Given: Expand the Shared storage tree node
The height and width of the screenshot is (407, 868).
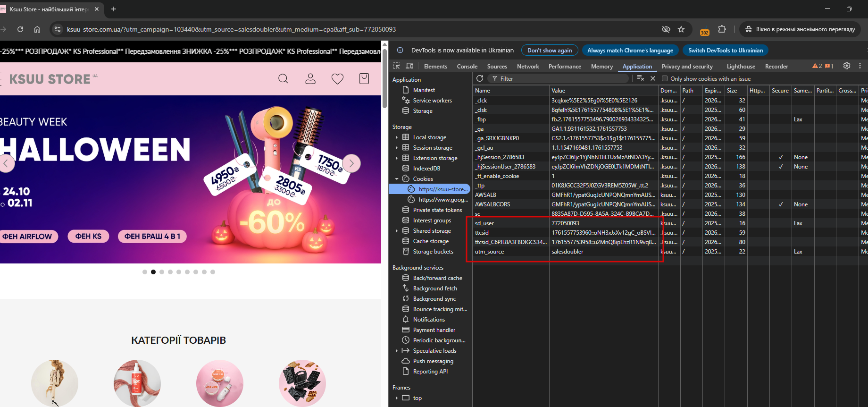Looking at the screenshot, I should (397, 231).
